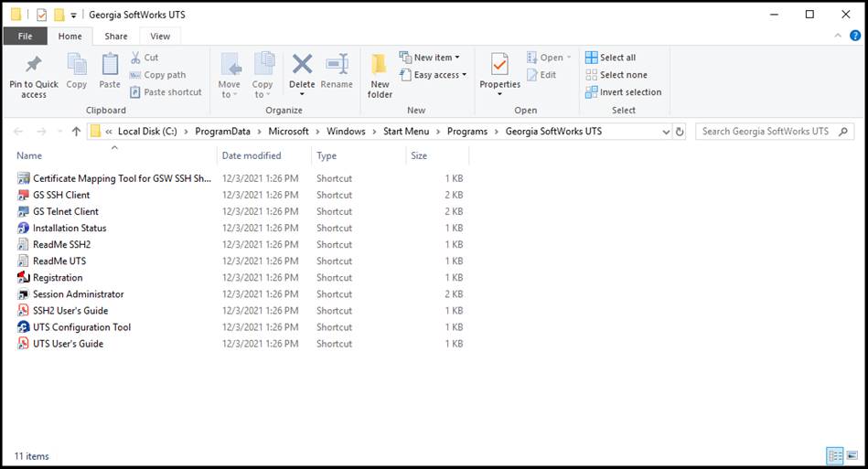
Task: Navigate to Programs in breadcrumb
Action: click(467, 132)
